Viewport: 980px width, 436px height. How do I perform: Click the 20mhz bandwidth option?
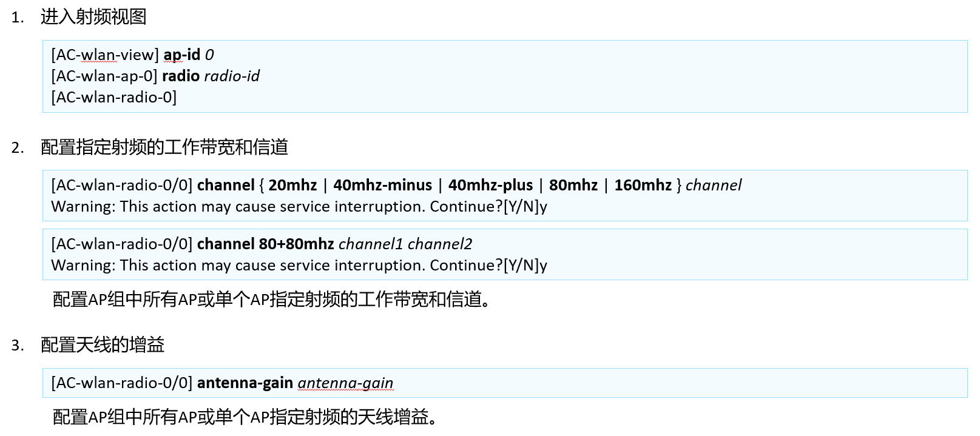pyautogui.click(x=292, y=186)
